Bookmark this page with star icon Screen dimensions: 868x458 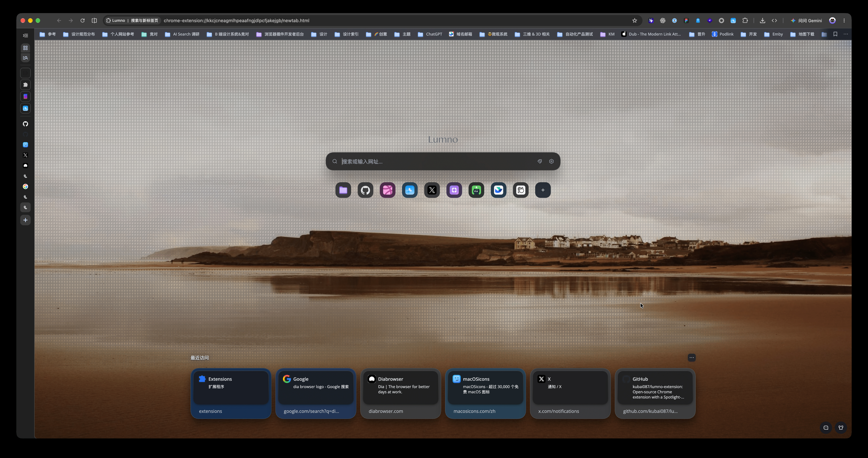pos(634,21)
